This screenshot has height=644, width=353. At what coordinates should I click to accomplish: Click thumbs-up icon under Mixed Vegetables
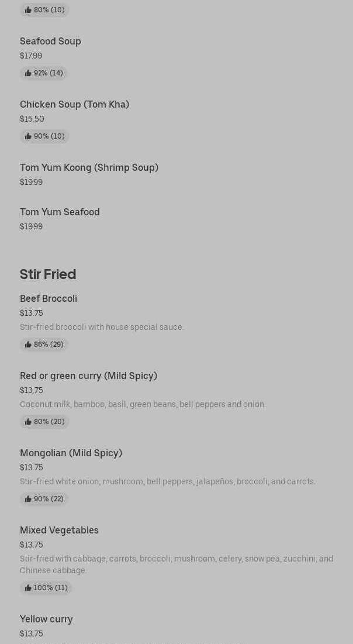click(28, 588)
